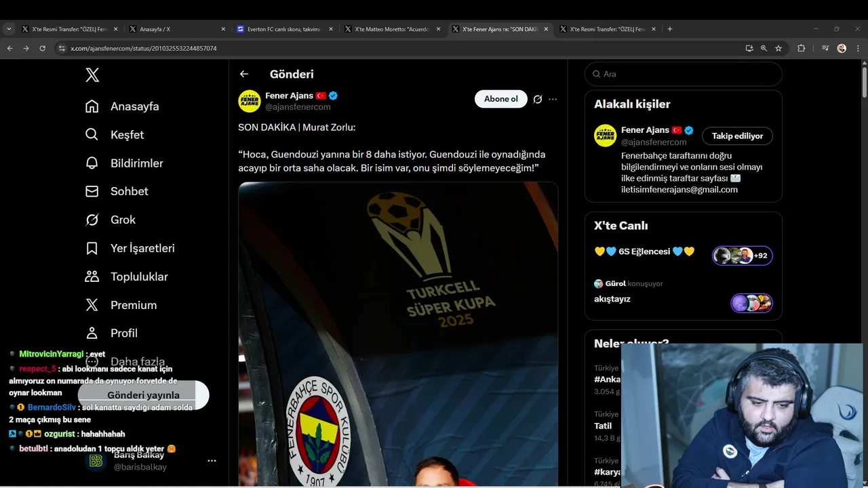Screen dimensions: 868x488
Task: Open Profil person icon
Action: [92, 333]
